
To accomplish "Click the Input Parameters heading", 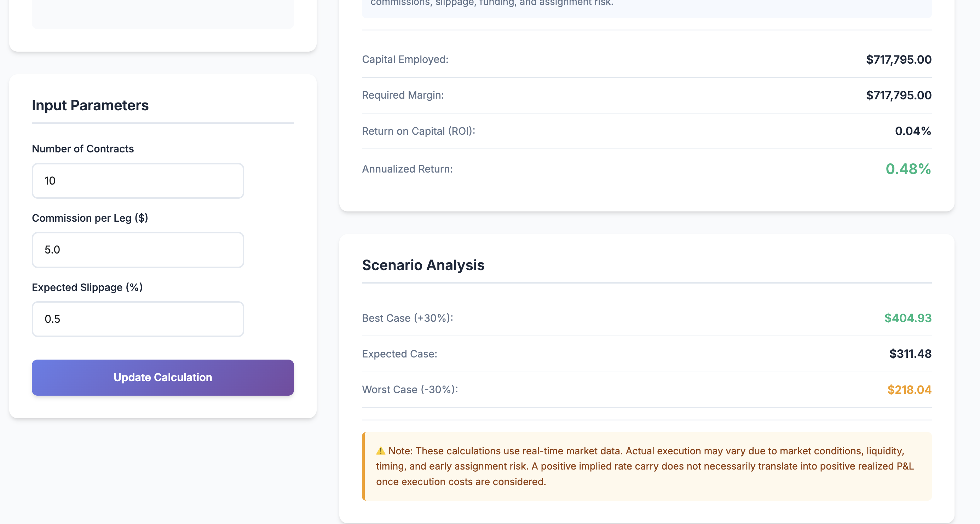I will (90, 105).
